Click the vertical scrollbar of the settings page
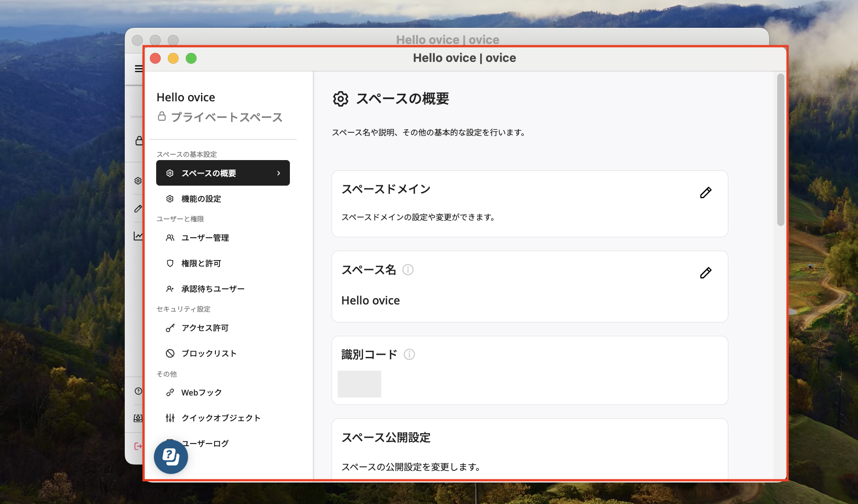 click(781, 150)
